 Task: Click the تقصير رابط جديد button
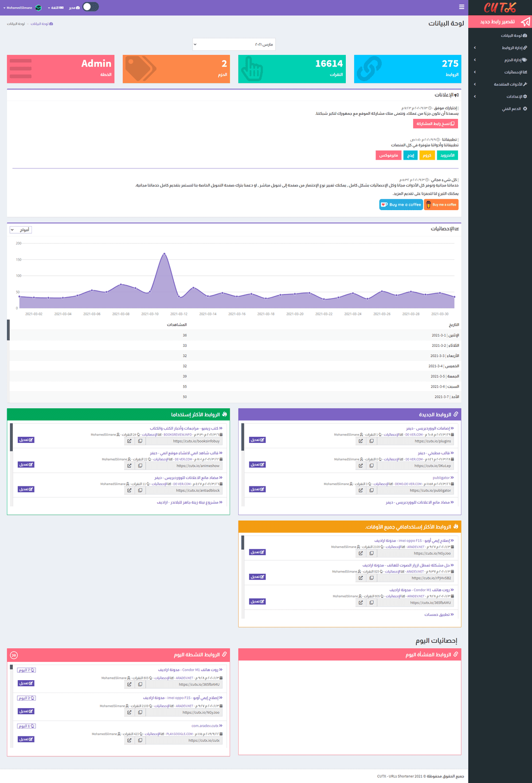click(500, 22)
